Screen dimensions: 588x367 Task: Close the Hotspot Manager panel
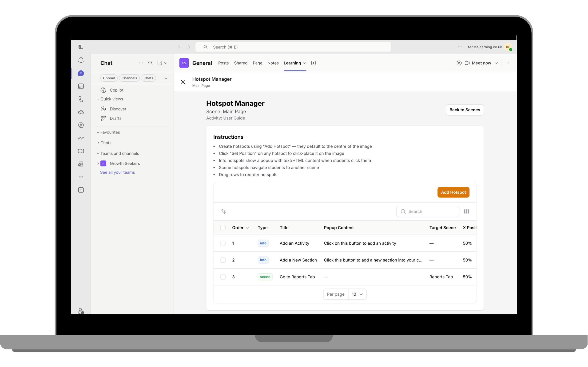coord(183,82)
